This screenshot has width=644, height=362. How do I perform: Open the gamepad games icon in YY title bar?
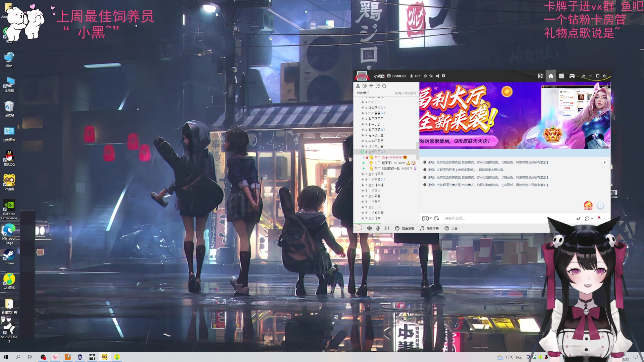pyautogui.click(x=572, y=76)
